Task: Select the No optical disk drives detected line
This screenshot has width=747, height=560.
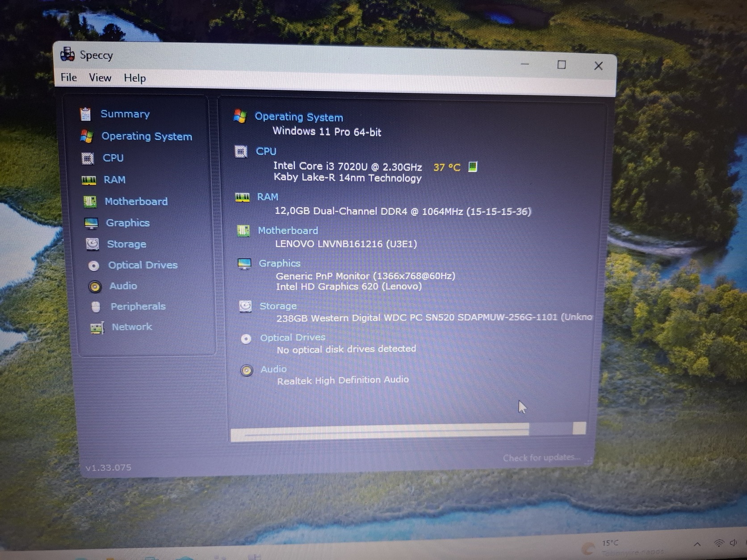Action: pyautogui.click(x=346, y=349)
